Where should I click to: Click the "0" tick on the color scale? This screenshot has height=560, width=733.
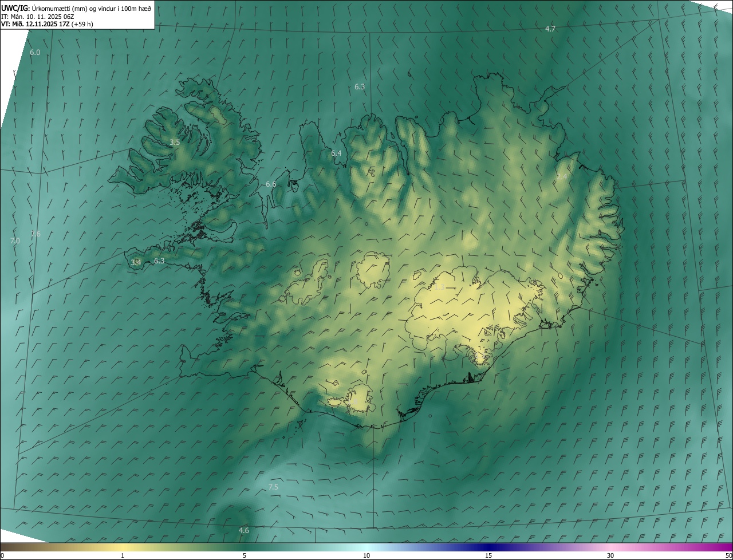[2, 555]
